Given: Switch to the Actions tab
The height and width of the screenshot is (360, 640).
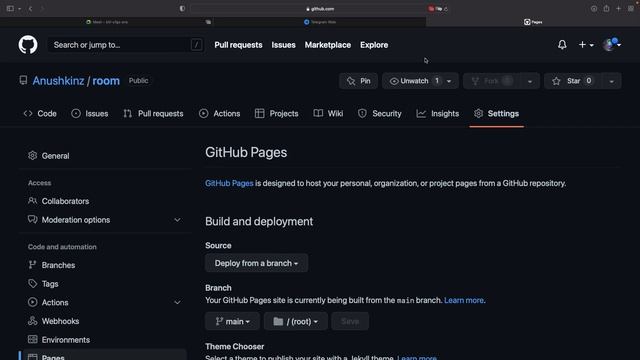Looking at the screenshot, I should 220,113.
